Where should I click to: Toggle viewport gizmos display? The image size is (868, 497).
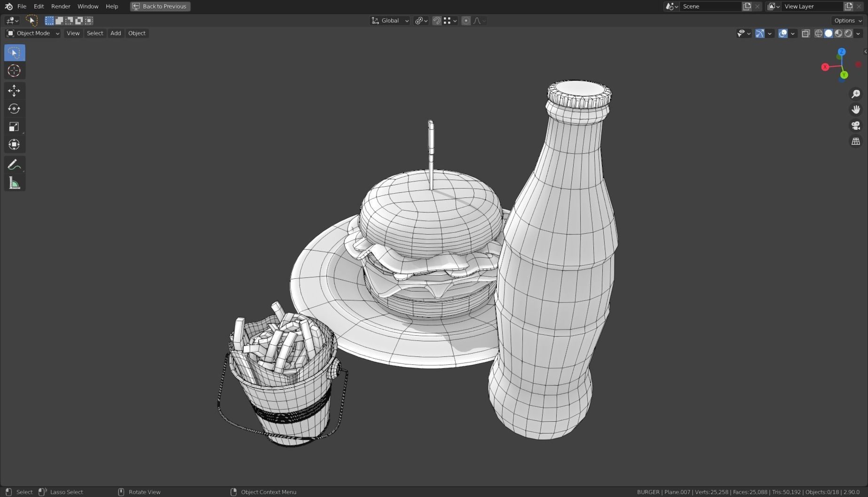[760, 33]
